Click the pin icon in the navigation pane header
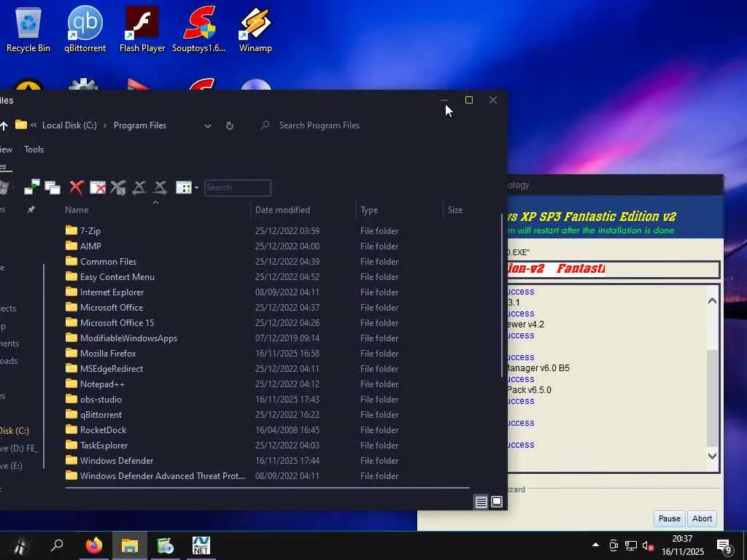The width and height of the screenshot is (747, 560). (x=31, y=209)
